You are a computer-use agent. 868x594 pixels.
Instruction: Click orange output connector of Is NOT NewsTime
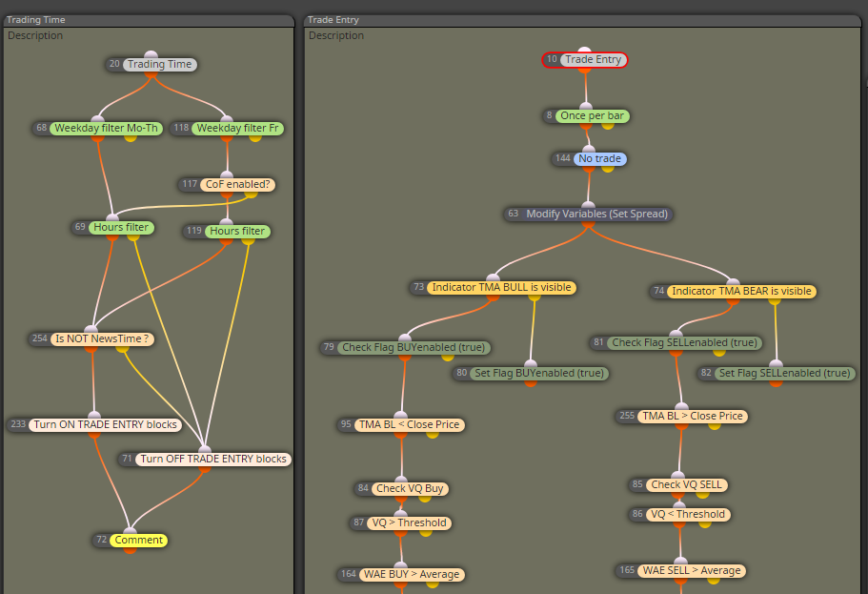(91, 349)
